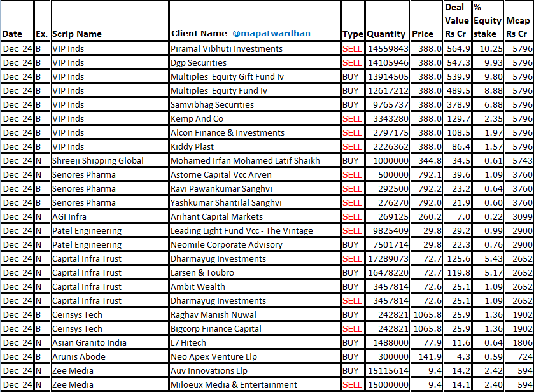
Task: Click Ceinsys Tech in Bigcorp row
Action: [x=77, y=328]
